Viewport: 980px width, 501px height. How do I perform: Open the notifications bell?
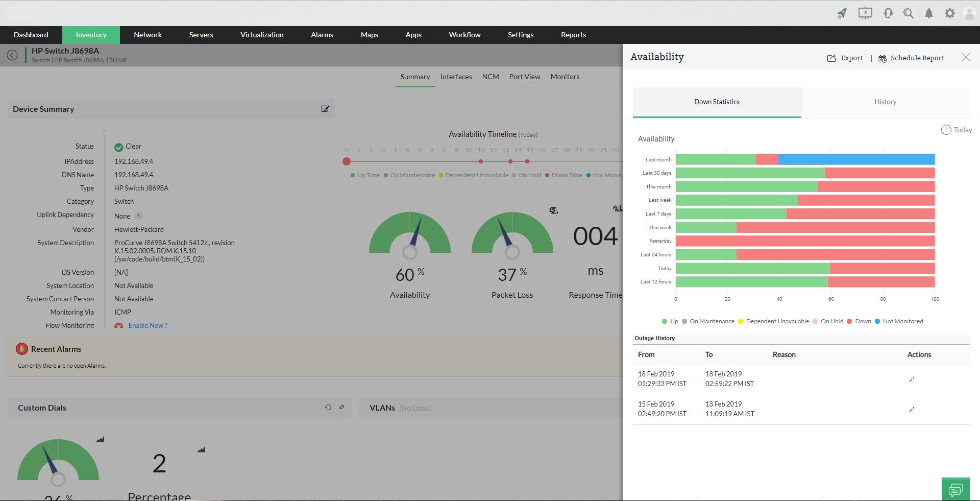pyautogui.click(x=929, y=14)
